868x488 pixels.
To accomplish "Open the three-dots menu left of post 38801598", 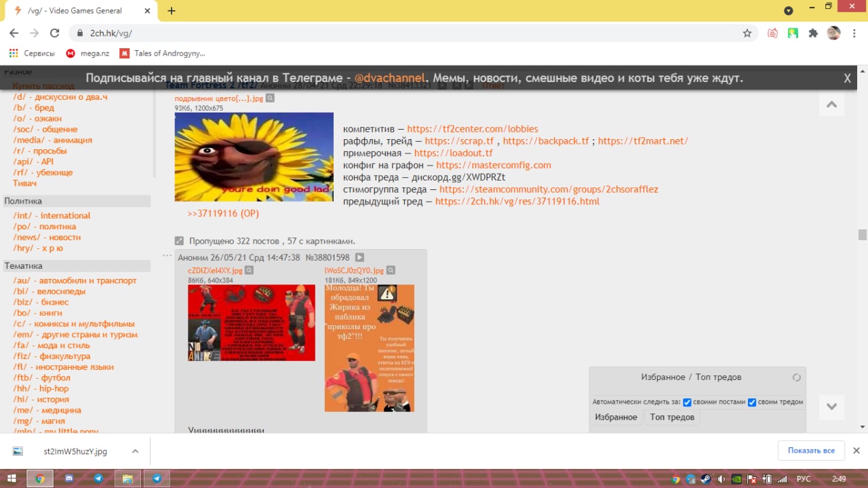I will 167,256.
